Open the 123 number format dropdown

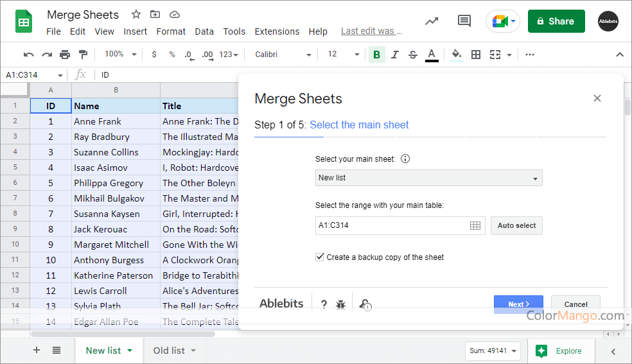click(229, 55)
